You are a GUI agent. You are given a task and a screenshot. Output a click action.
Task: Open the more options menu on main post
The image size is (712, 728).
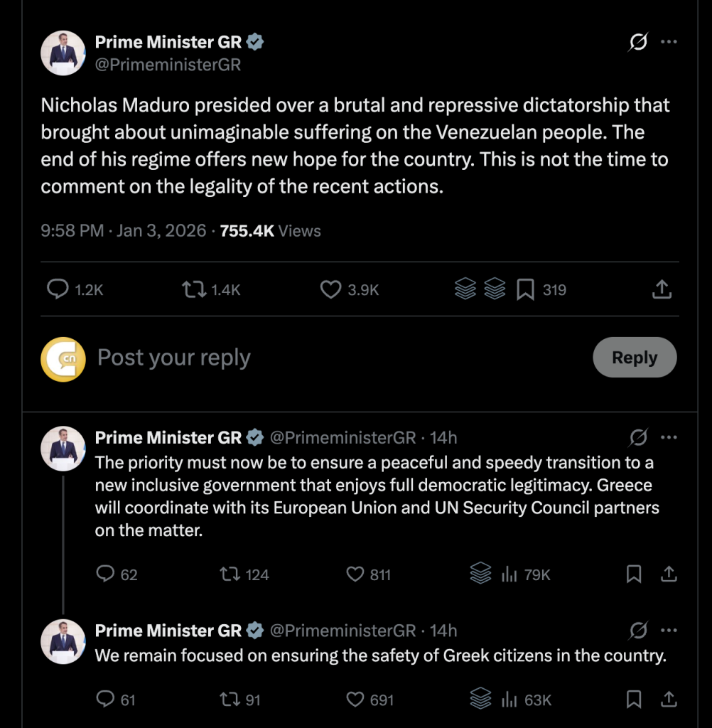[x=669, y=42]
